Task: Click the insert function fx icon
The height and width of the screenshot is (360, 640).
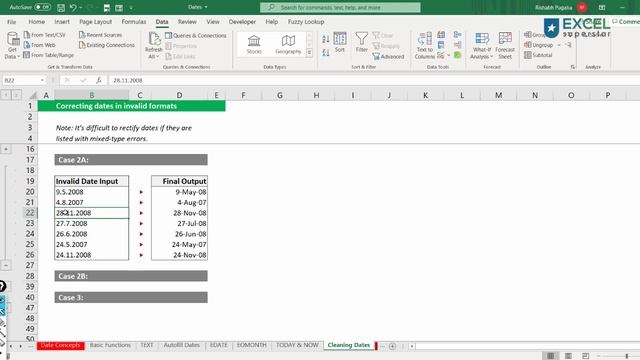Action: (x=99, y=80)
